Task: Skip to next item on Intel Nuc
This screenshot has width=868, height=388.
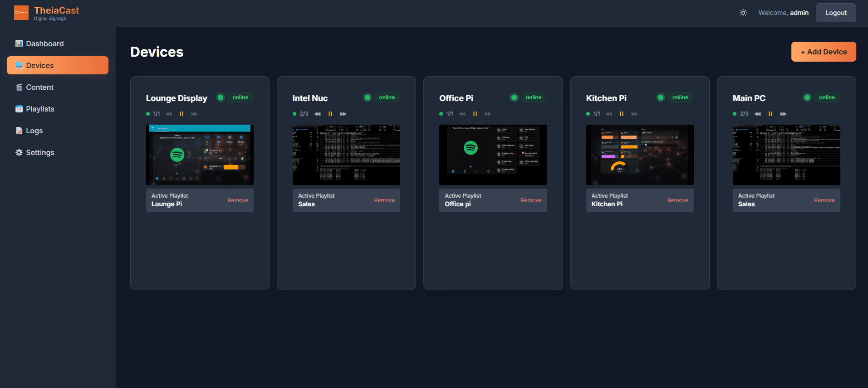Action: pos(343,114)
